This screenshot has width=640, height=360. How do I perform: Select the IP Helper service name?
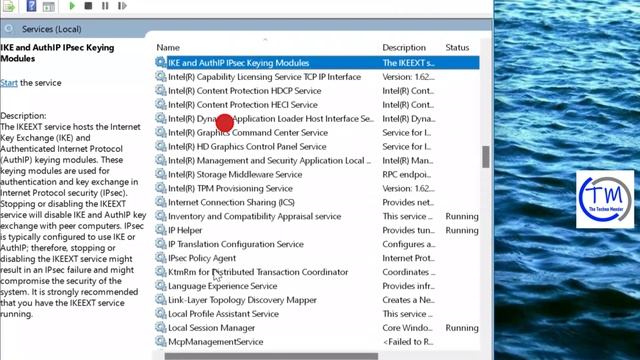[185, 230]
